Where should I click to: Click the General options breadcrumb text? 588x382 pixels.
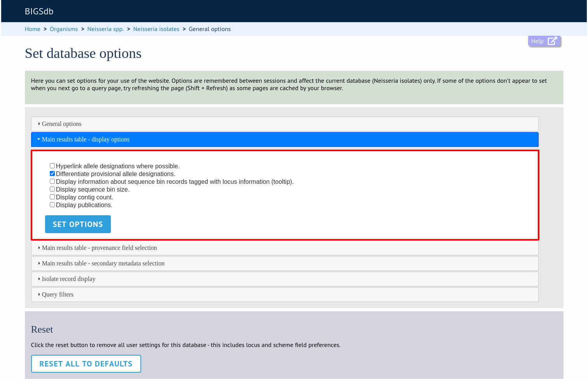(210, 29)
